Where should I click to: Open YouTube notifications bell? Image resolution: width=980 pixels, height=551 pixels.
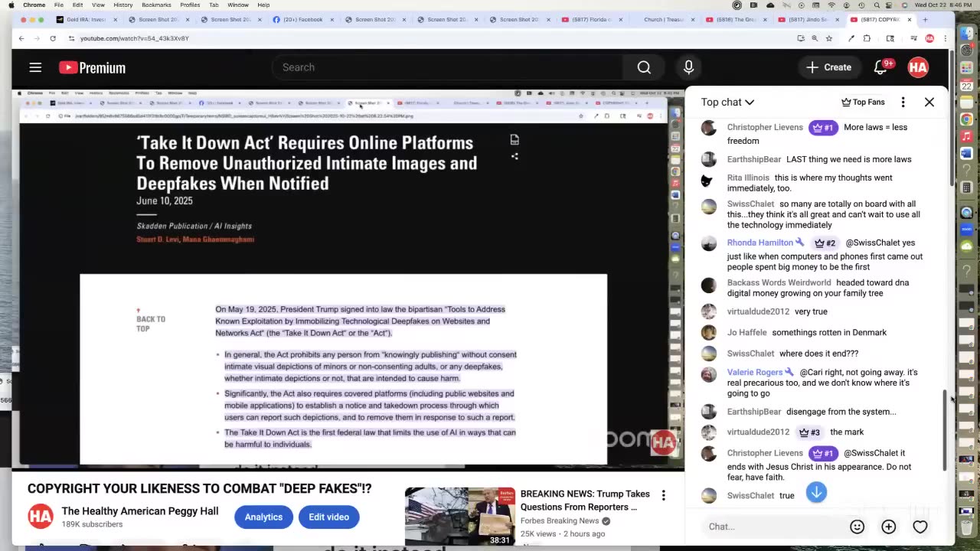pyautogui.click(x=880, y=67)
